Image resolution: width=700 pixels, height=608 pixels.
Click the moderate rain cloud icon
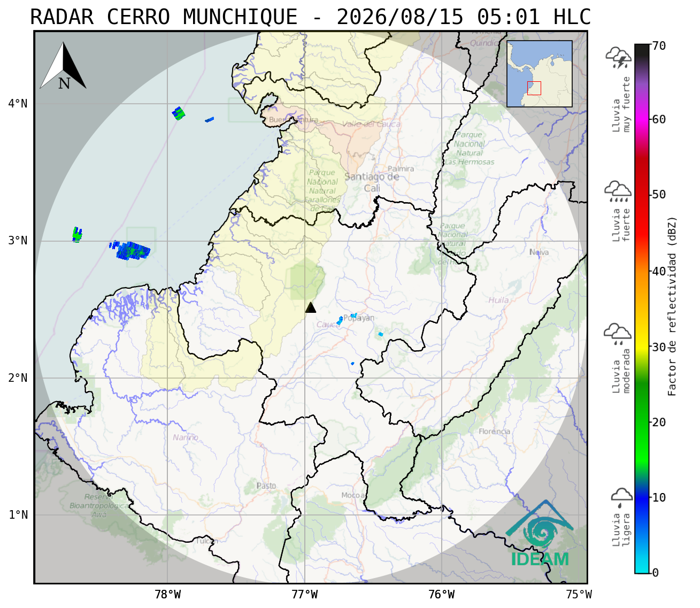pyautogui.click(x=618, y=334)
